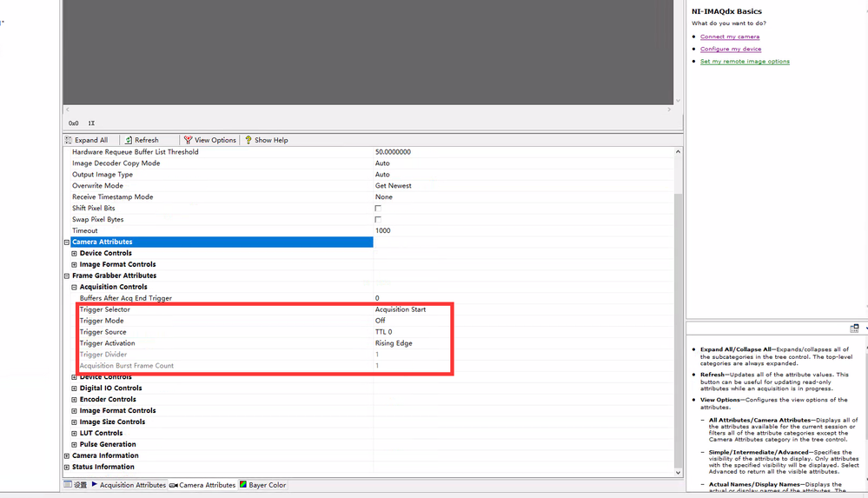
Task: Click the Hardware Requeue threshold 50.0000000 value
Action: 393,152
